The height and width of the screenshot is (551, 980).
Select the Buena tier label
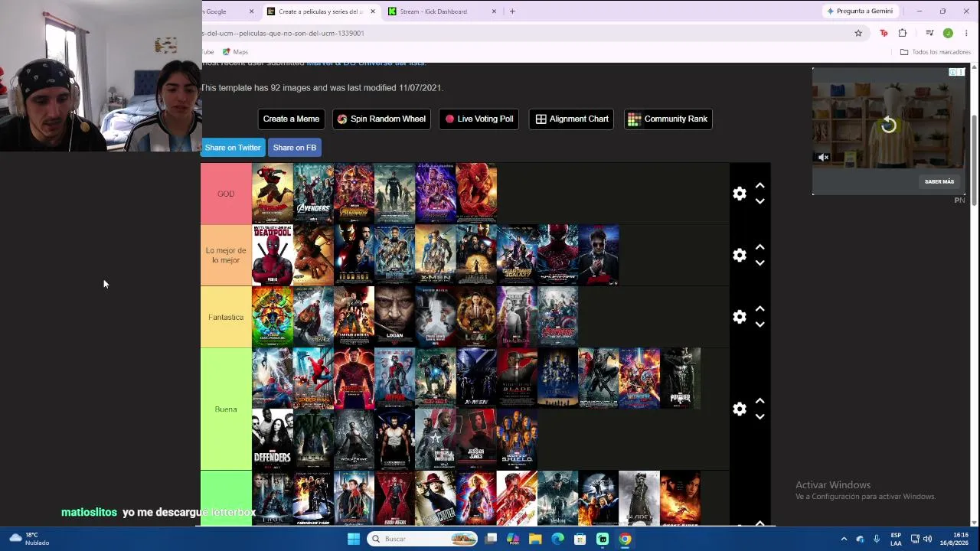(226, 409)
